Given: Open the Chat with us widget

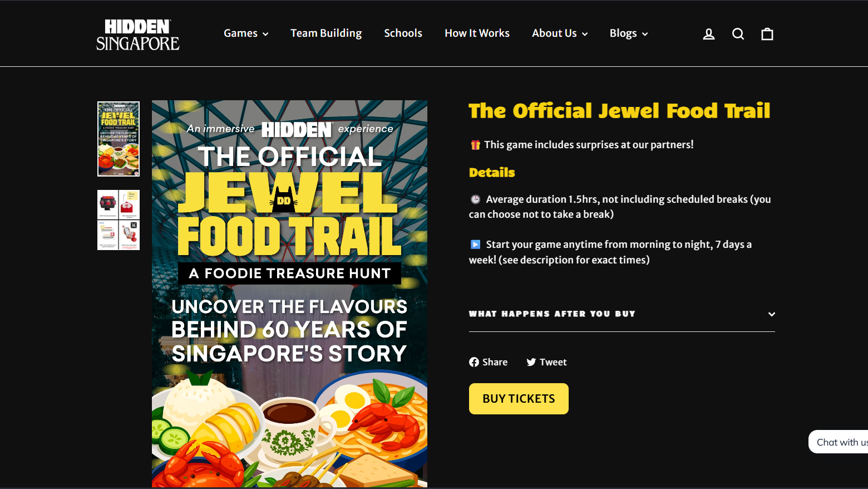Looking at the screenshot, I should (839, 442).
